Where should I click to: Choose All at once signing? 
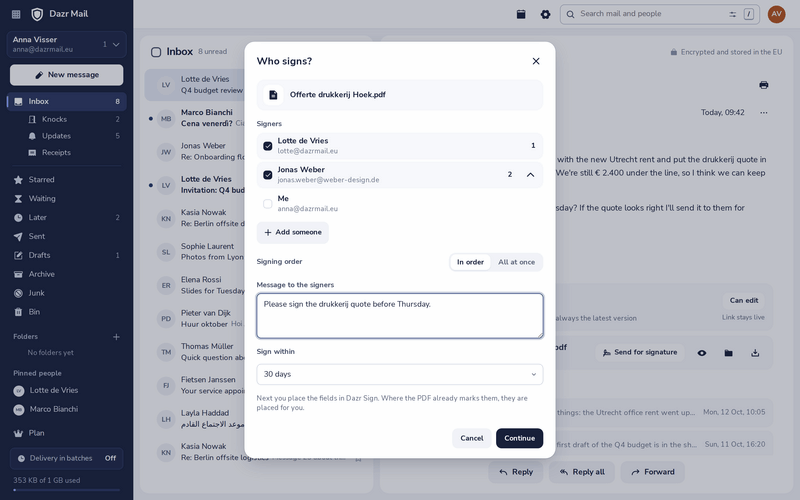516,262
